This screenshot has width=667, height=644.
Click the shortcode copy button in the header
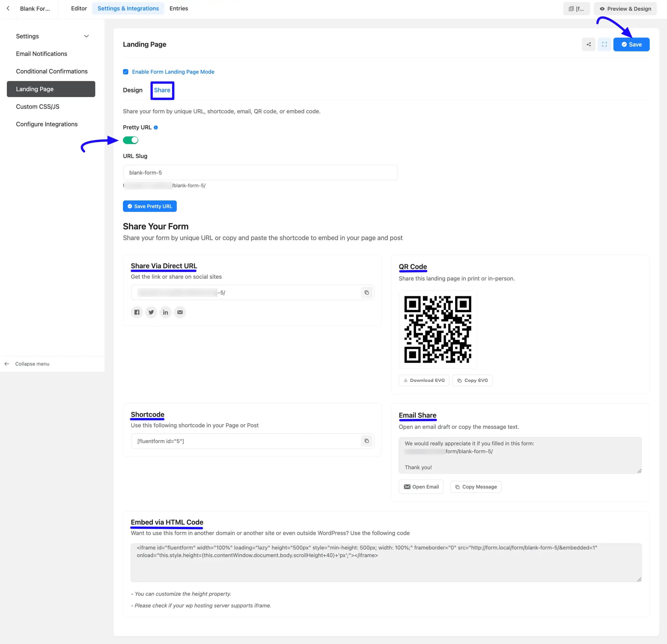pos(577,9)
